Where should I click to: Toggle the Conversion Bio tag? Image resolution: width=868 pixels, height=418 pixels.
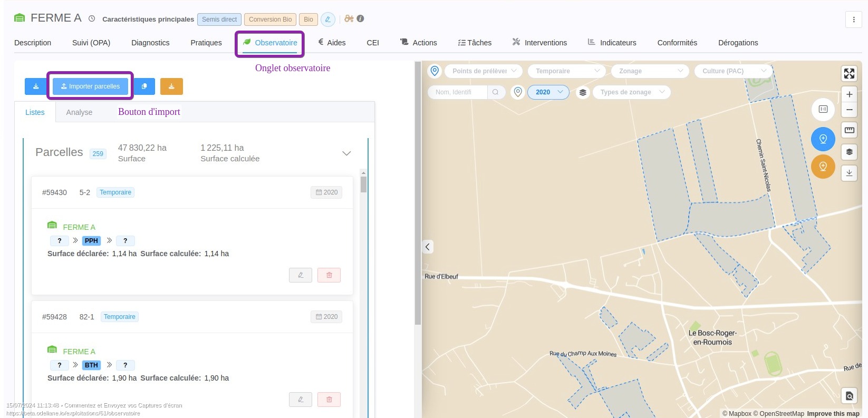270,20
